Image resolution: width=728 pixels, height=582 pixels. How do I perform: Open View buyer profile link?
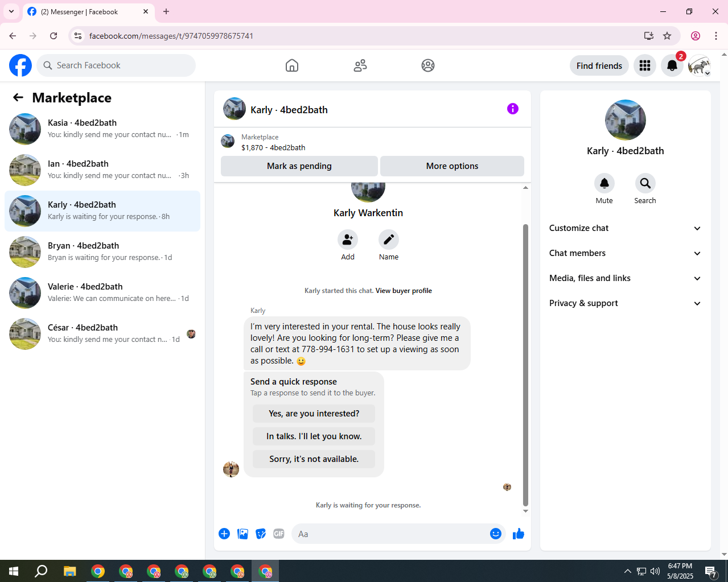(404, 291)
